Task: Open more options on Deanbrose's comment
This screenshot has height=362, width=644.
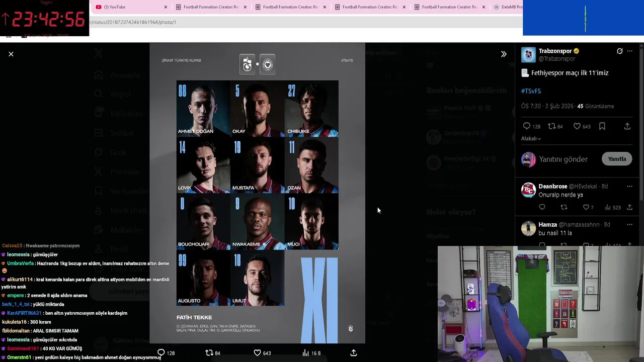Action: coord(629,187)
